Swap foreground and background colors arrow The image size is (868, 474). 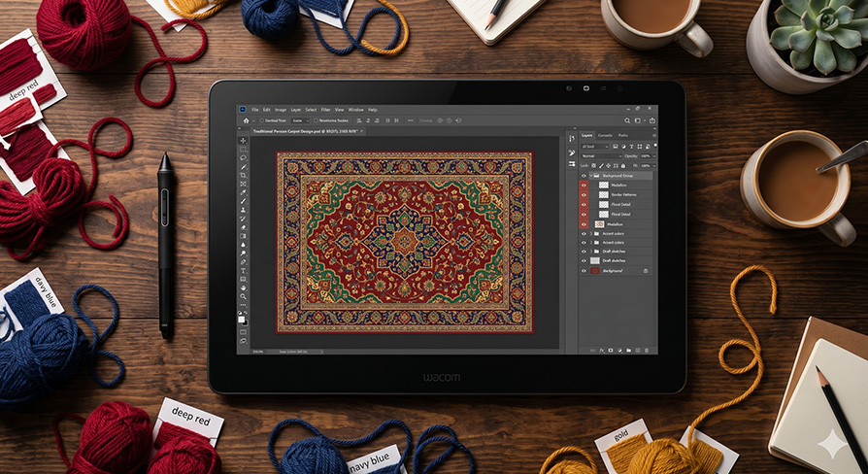(x=247, y=313)
